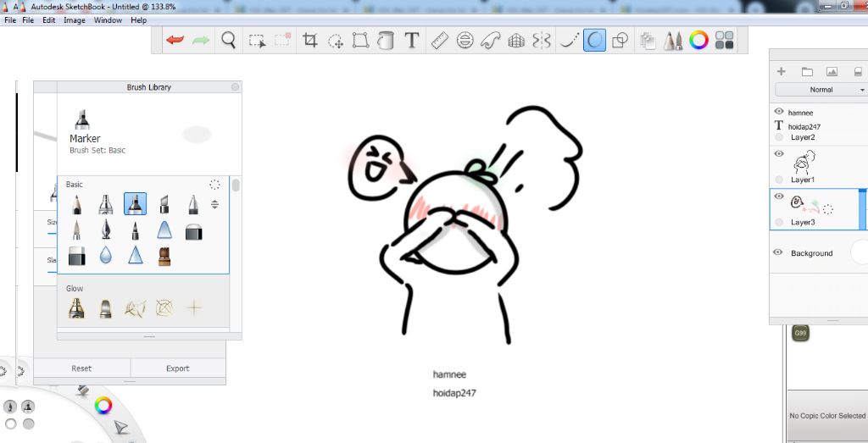The image size is (868, 443).
Task: Toggle the lock circle next to Layer2
Action: coord(779,136)
